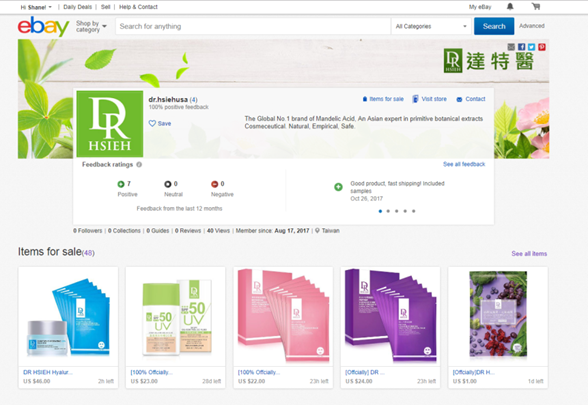Share store on Pinterest icon
The image size is (588, 405).
coord(542,47)
